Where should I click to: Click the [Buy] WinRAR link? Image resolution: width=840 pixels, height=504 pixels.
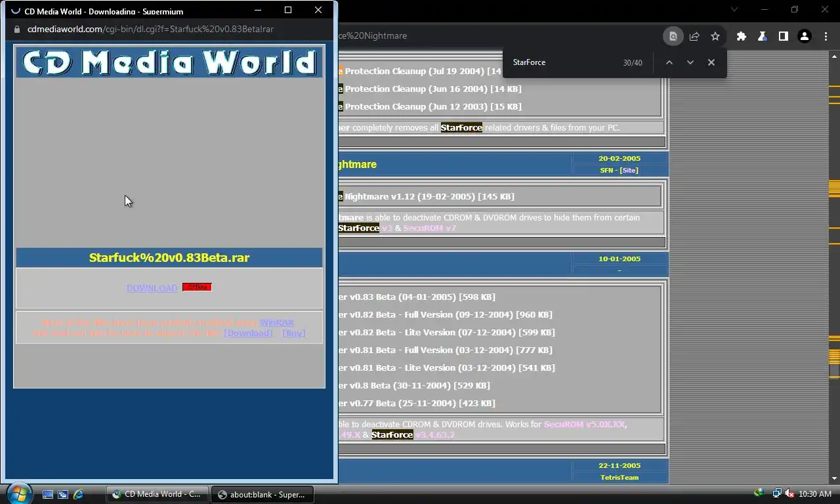click(x=293, y=333)
